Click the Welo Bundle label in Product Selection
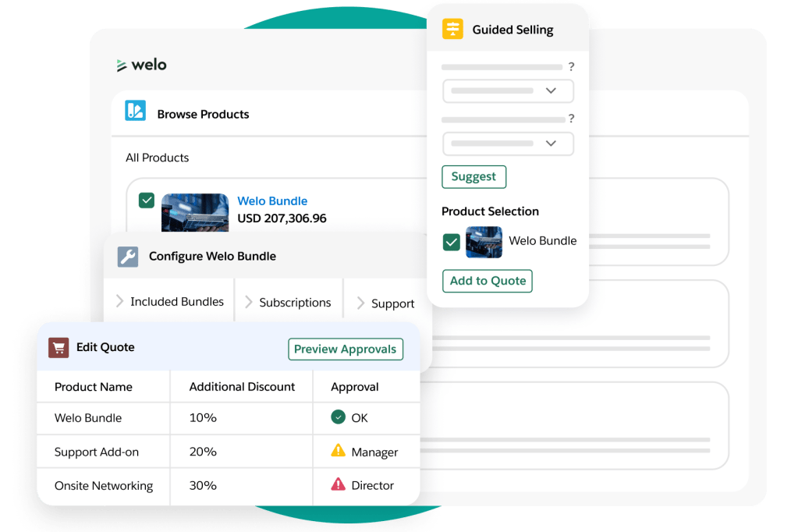The image size is (798, 532). pyautogui.click(x=542, y=241)
